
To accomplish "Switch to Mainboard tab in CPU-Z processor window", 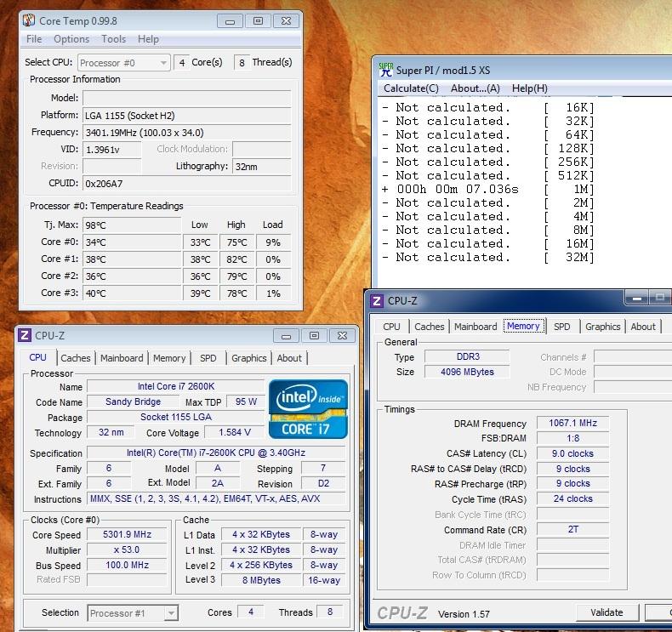I will pos(122,358).
